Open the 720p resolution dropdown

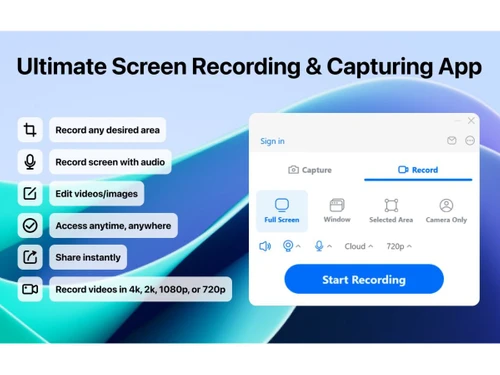(399, 246)
